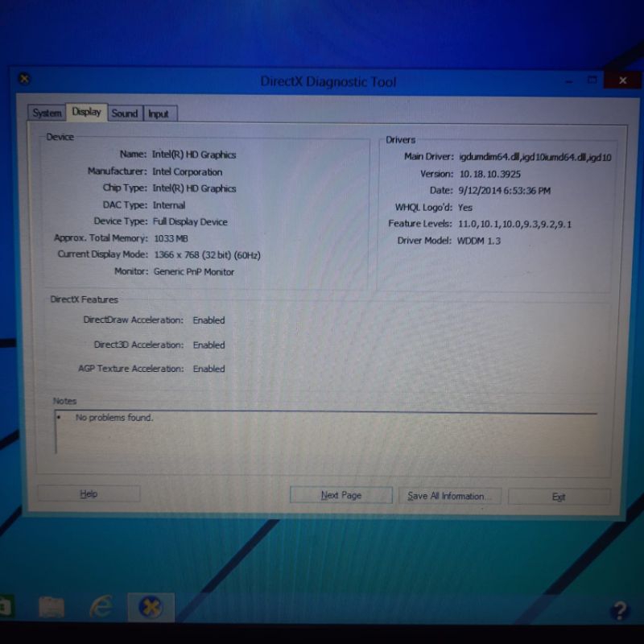Click the WHQL Logo'd value Yes
The image size is (644, 644).
(465, 208)
